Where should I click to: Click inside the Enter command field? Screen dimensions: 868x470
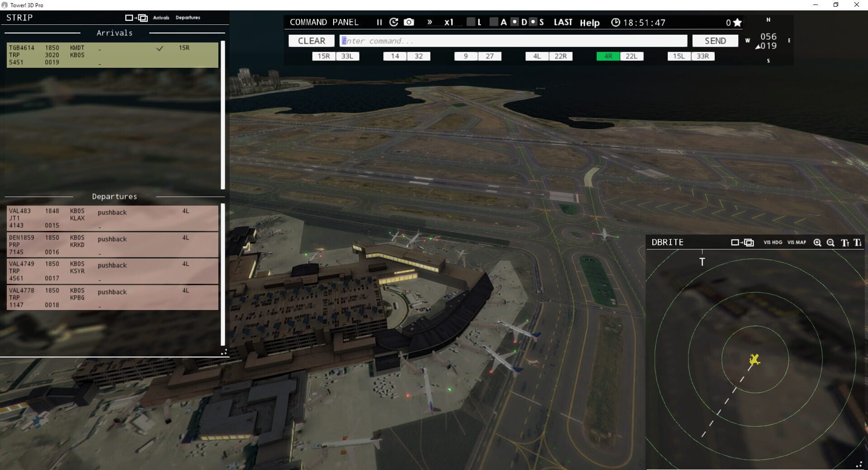497,41
